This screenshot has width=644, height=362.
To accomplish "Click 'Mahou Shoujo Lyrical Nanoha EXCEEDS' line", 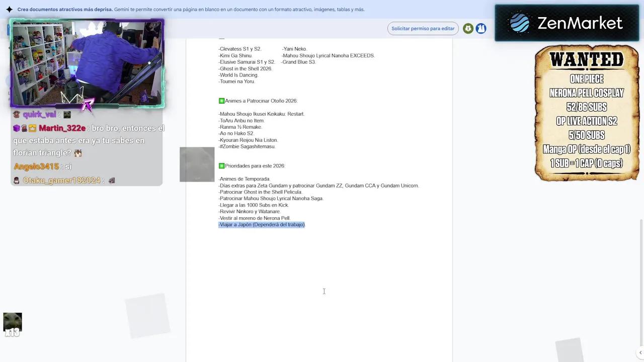I will [328, 56].
